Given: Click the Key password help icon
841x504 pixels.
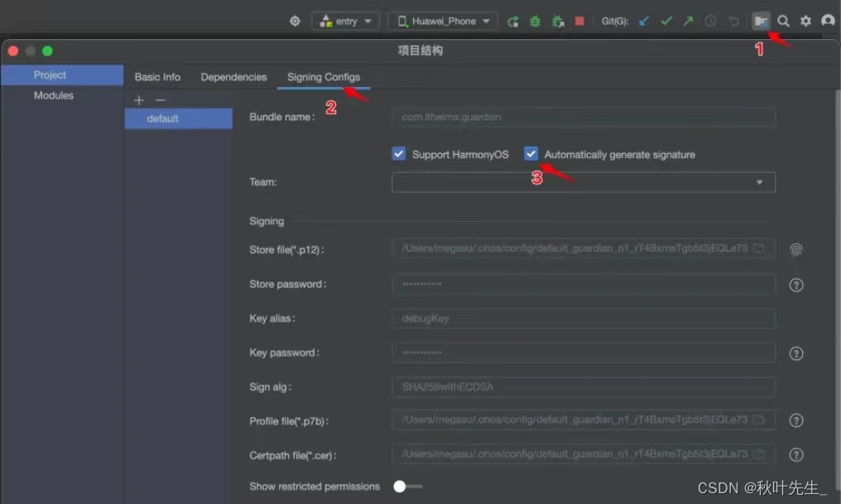Looking at the screenshot, I should [x=796, y=354].
